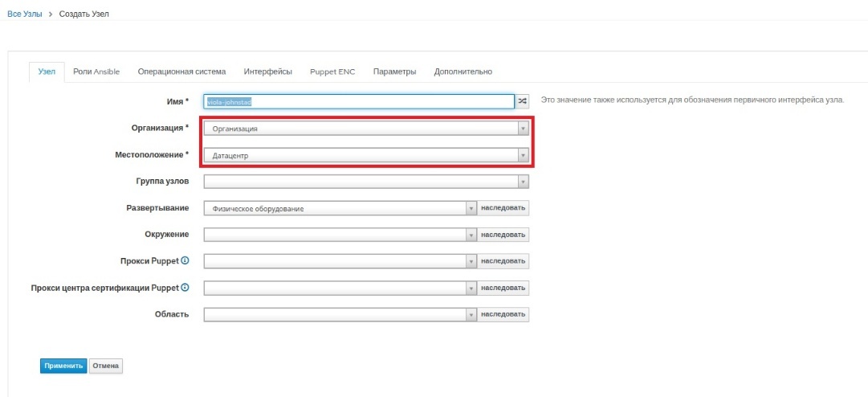Go to the Интерфейсы tab
This screenshot has width=868, height=397.
pos(267,72)
